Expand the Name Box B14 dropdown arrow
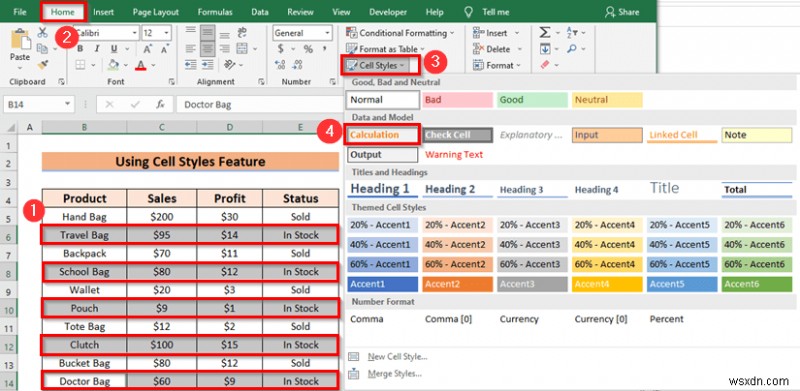The width and height of the screenshot is (800, 391). coord(68,105)
